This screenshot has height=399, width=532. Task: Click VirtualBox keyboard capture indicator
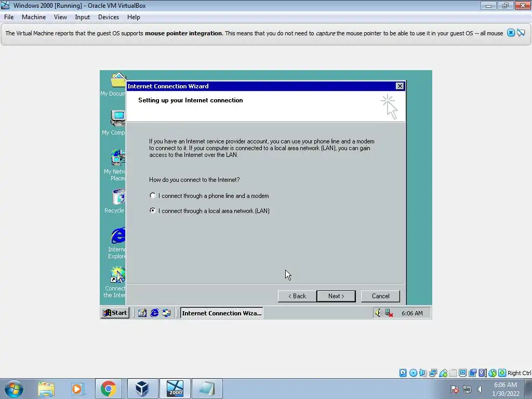pos(502,373)
